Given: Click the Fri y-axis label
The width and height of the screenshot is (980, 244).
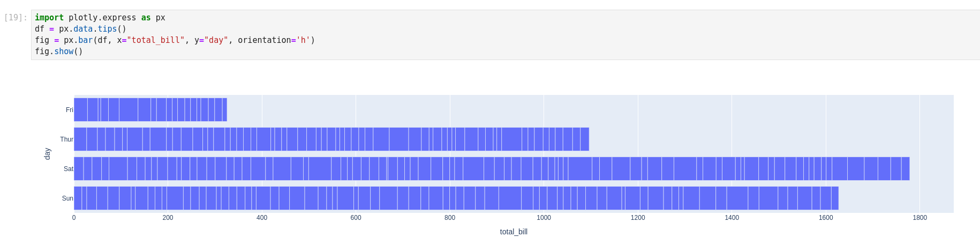Looking at the screenshot, I should pyautogui.click(x=69, y=110).
